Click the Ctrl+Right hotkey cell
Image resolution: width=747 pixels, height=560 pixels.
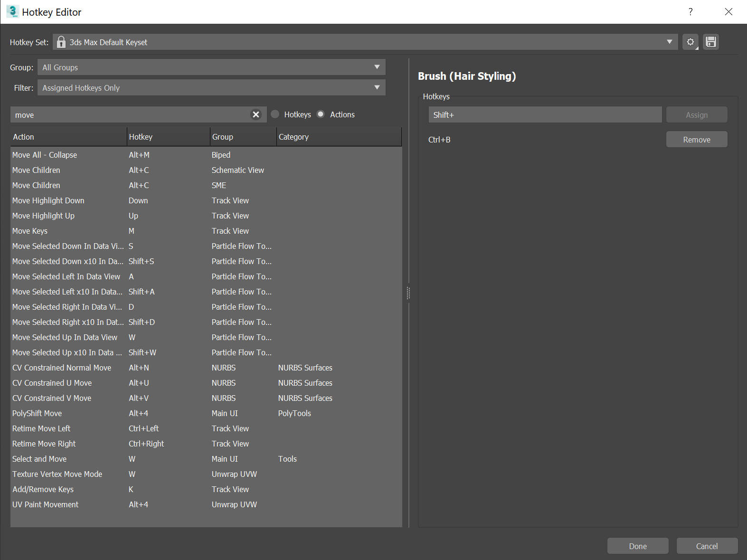point(146,444)
